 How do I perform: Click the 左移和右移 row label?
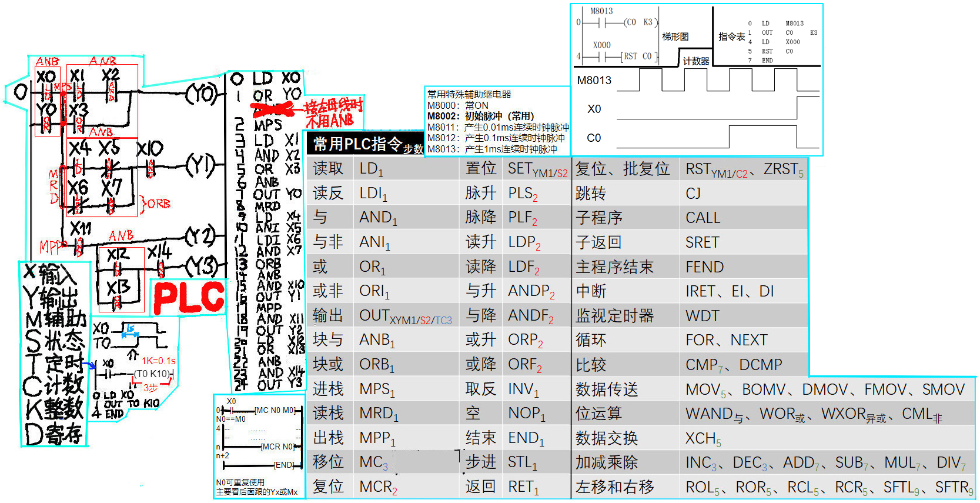[x=626, y=487]
